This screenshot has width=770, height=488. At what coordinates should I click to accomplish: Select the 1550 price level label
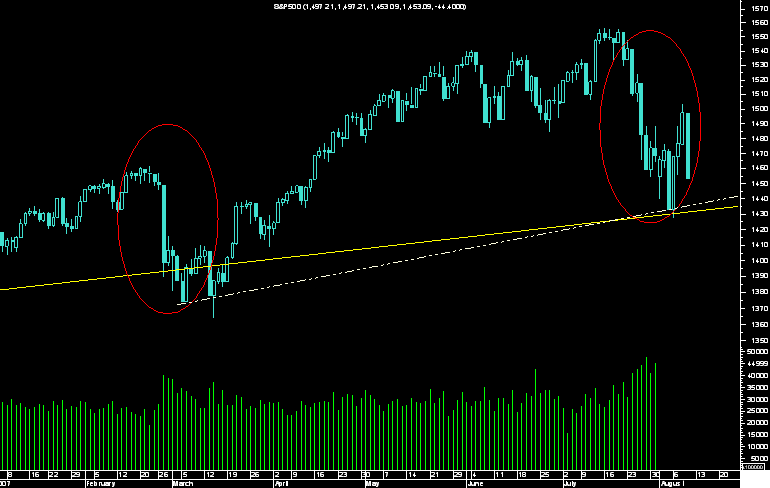coord(760,37)
